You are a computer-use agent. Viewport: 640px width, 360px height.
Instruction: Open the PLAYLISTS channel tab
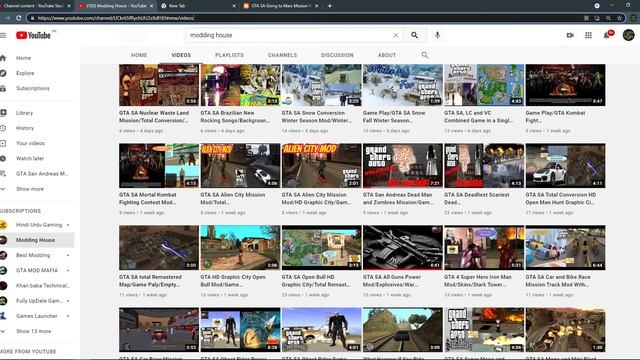click(x=229, y=55)
